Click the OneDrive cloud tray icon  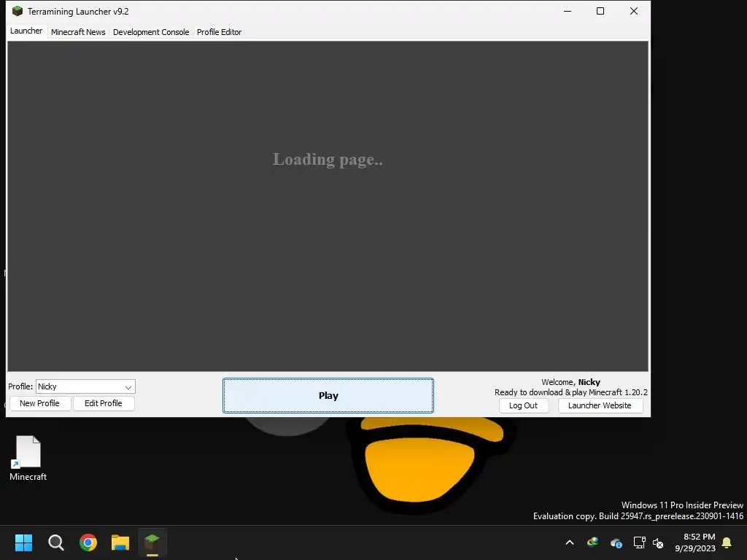pyautogui.click(x=616, y=542)
